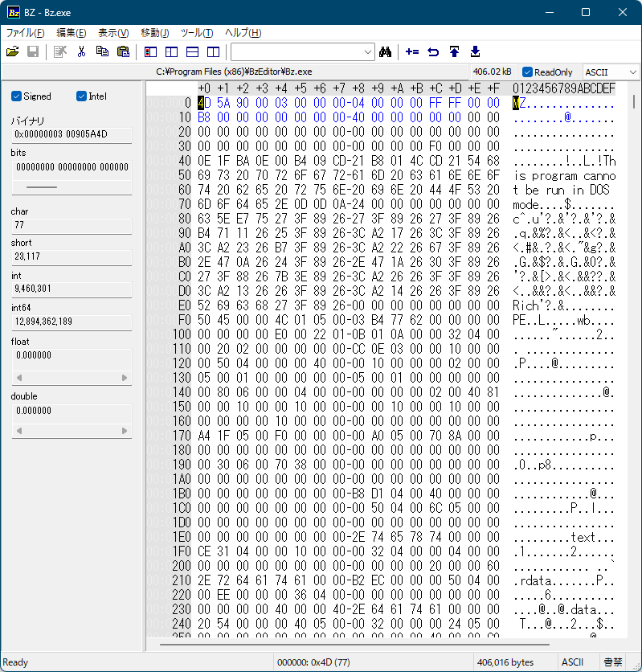Screen dimensions: 642x672
Task: Click the status bar 406,016 bytes entry
Action: 505,662
